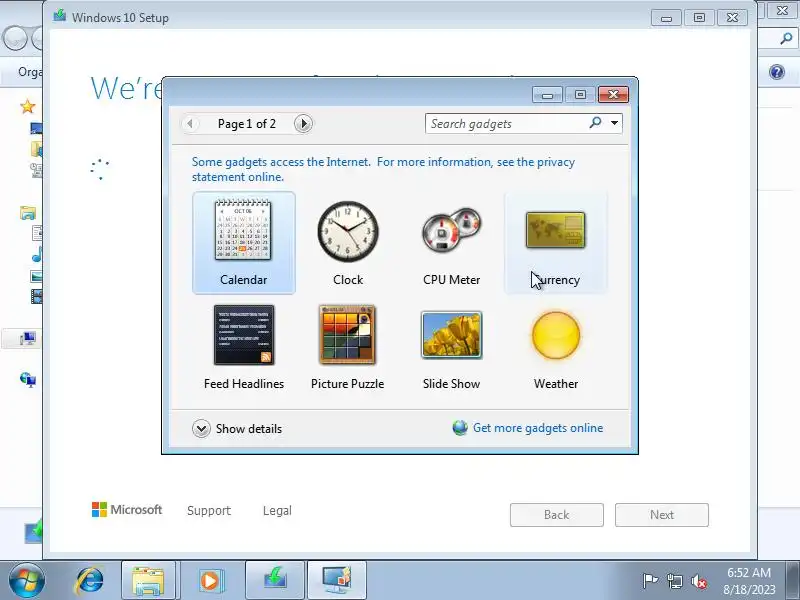The image size is (800, 600).
Task: Click the Explorer window search icon
Action: 786,38
